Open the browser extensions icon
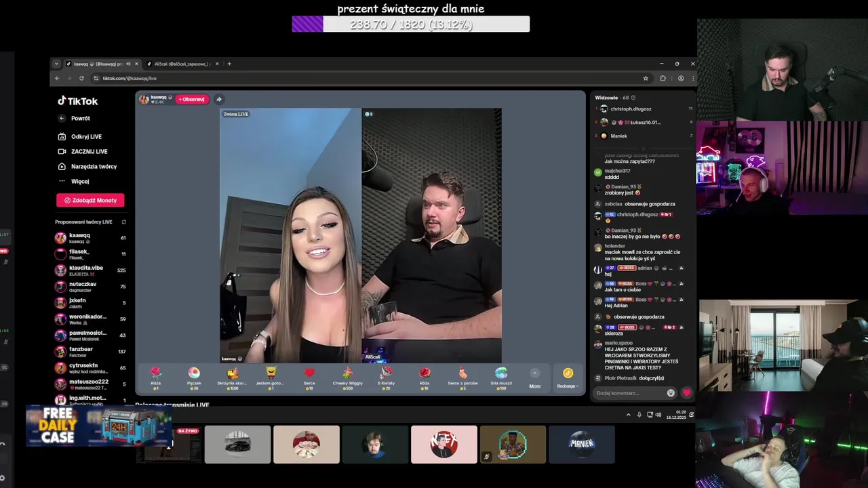Viewport: 868px width, 488px height. point(663,78)
